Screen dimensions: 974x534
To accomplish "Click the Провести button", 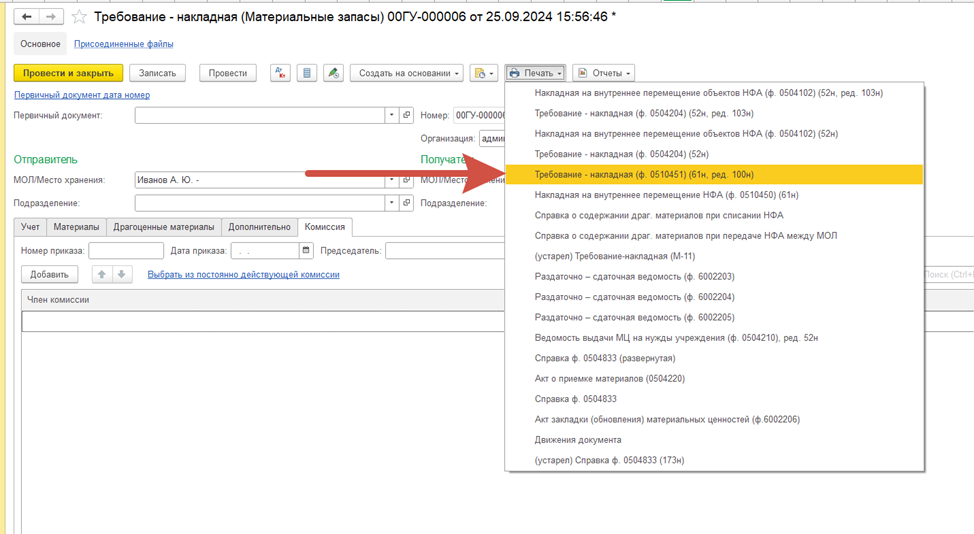I will (227, 73).
